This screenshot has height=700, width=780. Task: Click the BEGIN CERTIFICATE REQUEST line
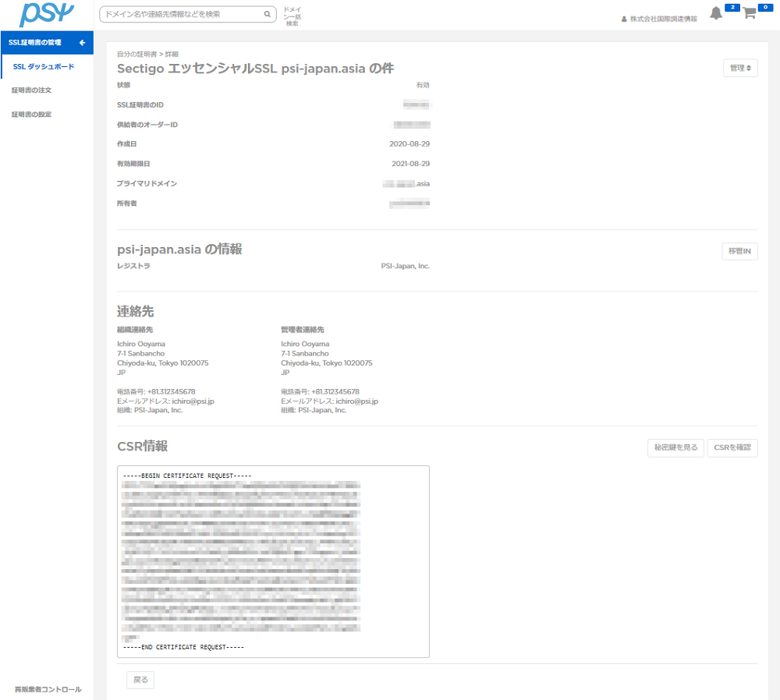187,476
